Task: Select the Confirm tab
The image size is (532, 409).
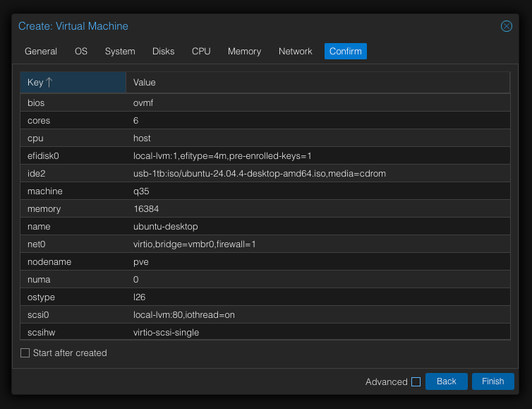Action: (346, 52)
